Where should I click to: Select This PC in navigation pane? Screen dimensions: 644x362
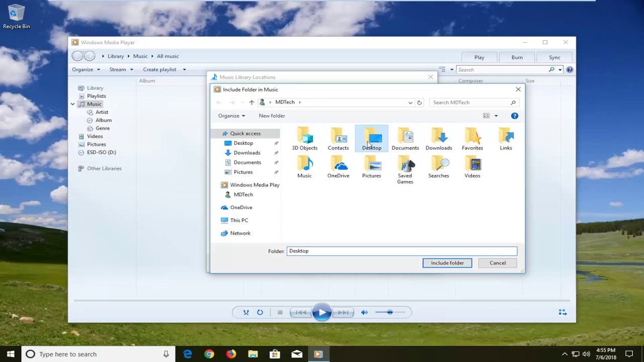click(239, 220)
